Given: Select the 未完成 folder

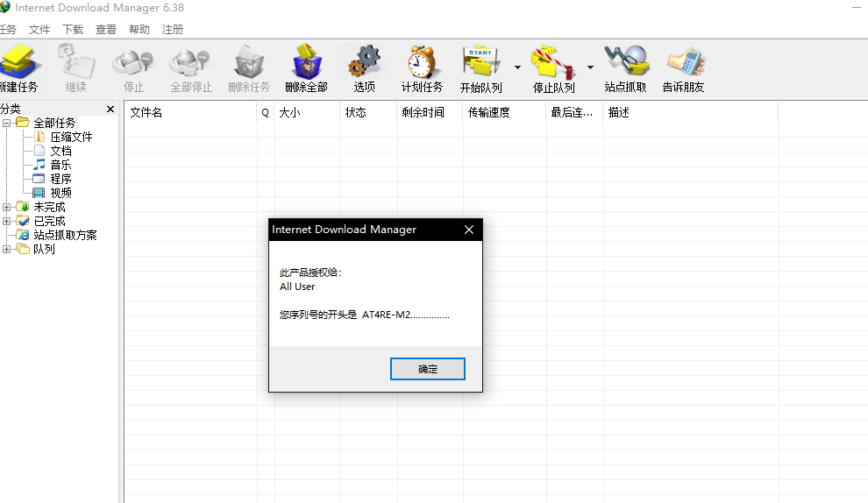Looking at the screenshot, I should [49, 207].
